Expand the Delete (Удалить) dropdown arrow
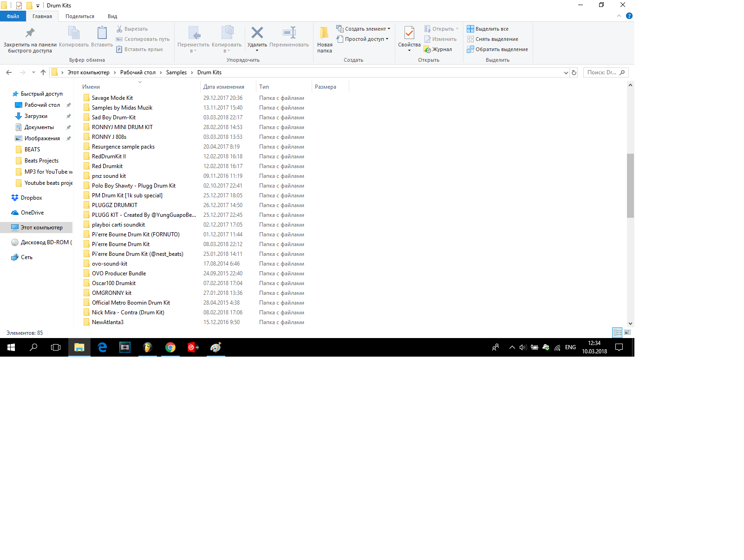This screenshot has width=744, height=560. (x=257, y=51)
